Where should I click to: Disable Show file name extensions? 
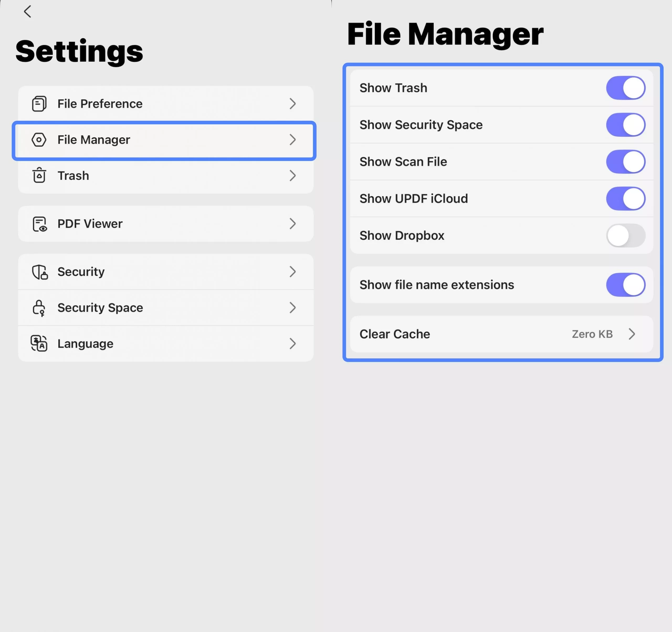tap(625, 285)
